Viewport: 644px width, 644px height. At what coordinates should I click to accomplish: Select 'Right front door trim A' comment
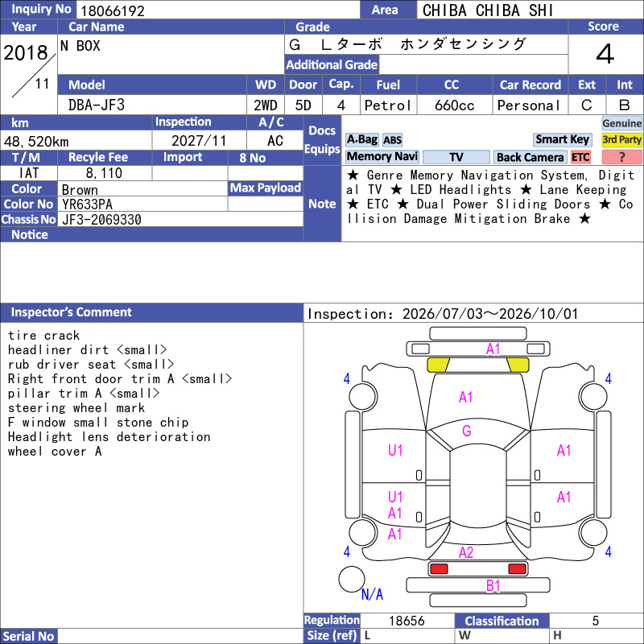click(x=119, y=378)
